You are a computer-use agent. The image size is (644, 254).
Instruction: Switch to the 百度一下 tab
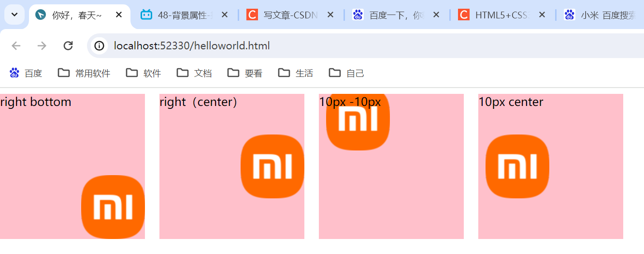coord(397,15)
